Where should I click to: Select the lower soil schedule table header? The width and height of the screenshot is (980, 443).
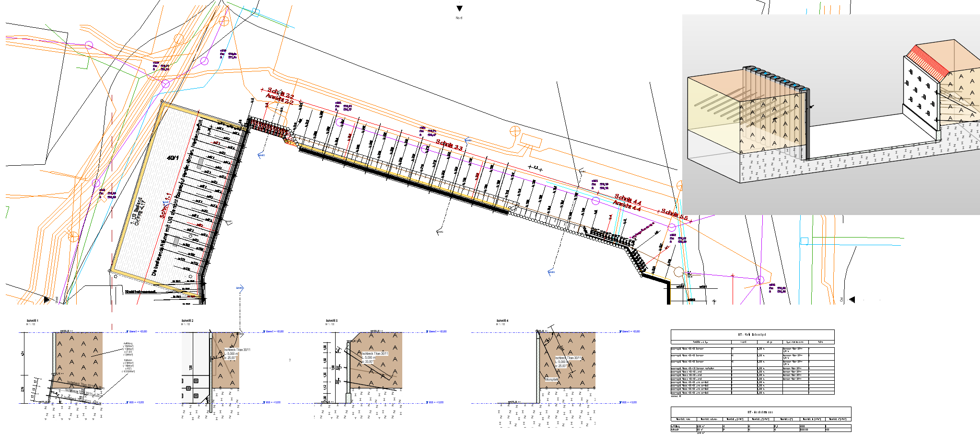(x=760, y=412)
